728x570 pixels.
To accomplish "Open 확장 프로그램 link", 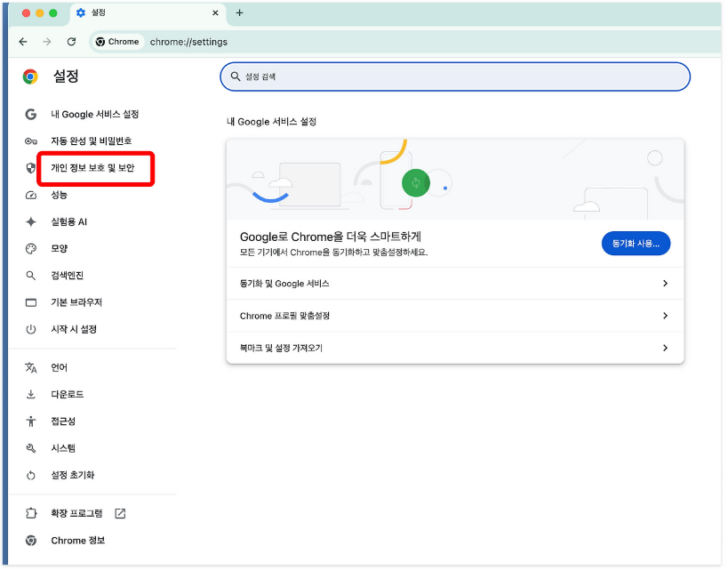I will point(76,513).
